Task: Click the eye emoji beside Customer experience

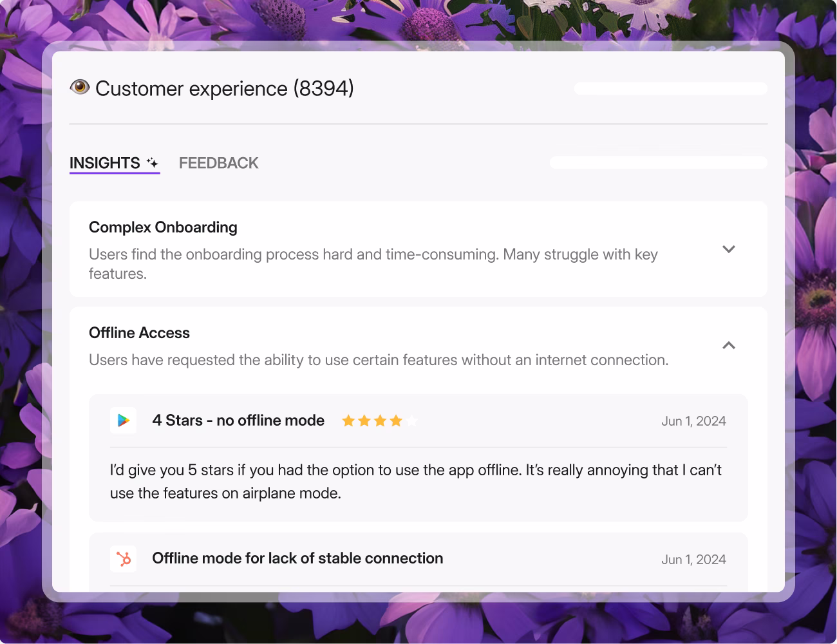Action: tap(79, 87)
